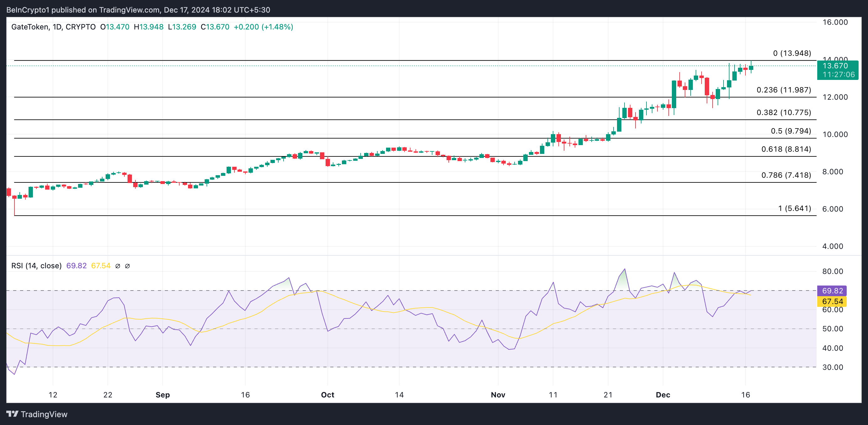Select the 0.236 (11.987) Fibonacci level label

[784, 90]
